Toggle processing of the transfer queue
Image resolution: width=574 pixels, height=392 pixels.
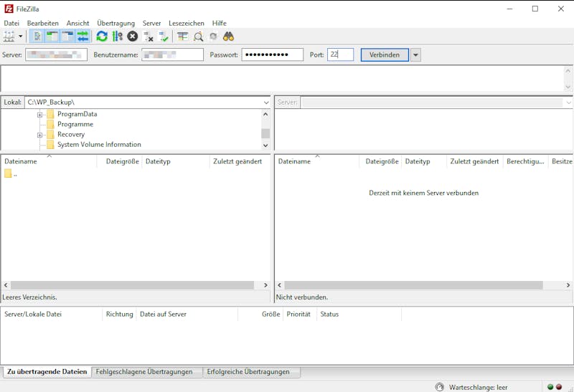pos(117,37)
